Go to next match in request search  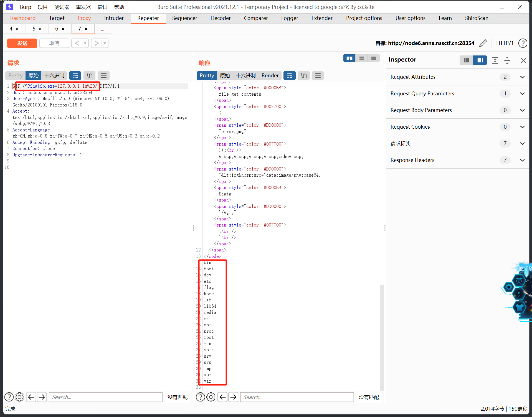point(42,397)
